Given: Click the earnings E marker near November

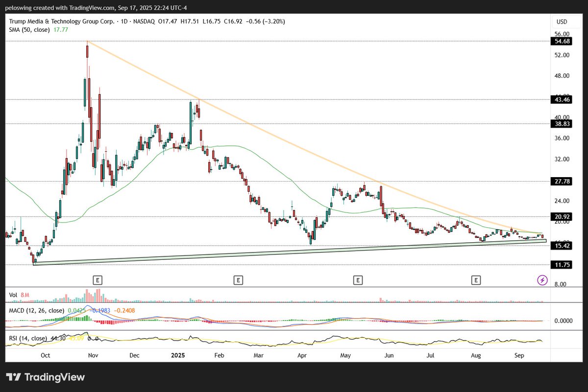Looking at the screenshot, I should coord(98,280).
